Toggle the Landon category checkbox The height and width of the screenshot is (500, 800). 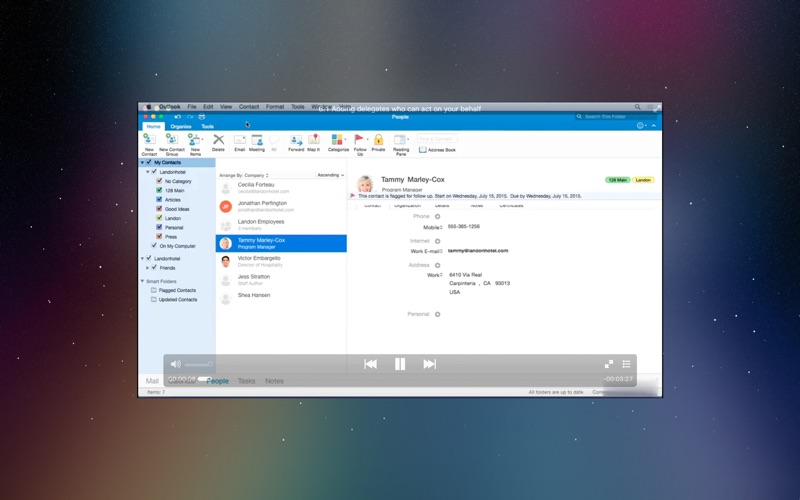159,218
